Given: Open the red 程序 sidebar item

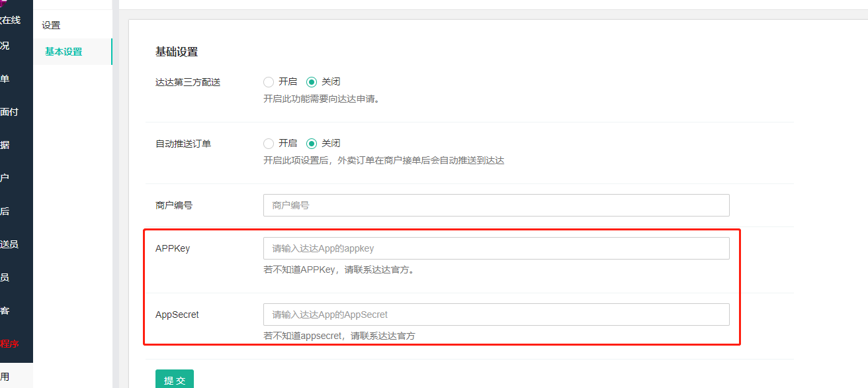Looking at the screenshot, I should pos(10,344).
